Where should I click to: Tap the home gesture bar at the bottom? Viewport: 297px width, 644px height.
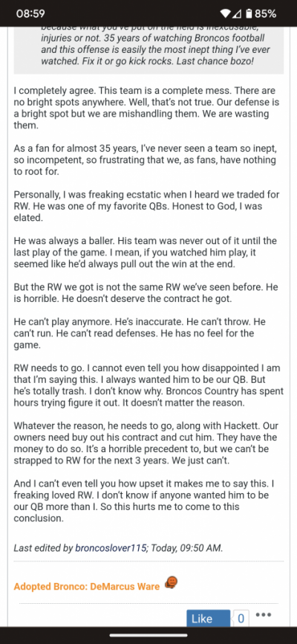click(x=148, y=635)
